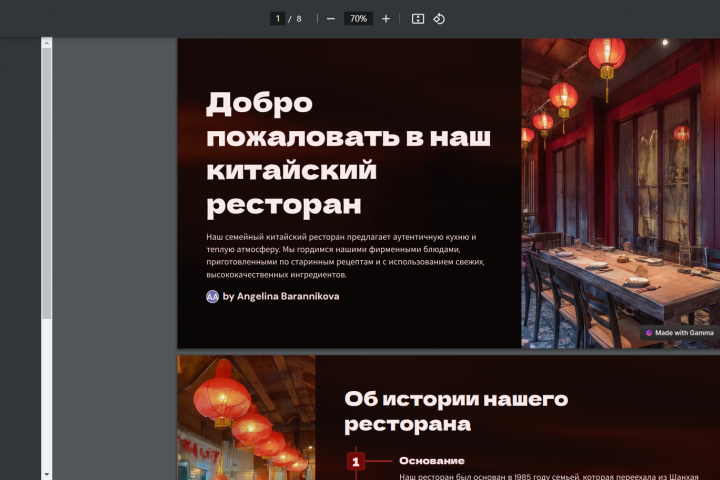Rotate the document counterclockwise

(x=439, y=19)
